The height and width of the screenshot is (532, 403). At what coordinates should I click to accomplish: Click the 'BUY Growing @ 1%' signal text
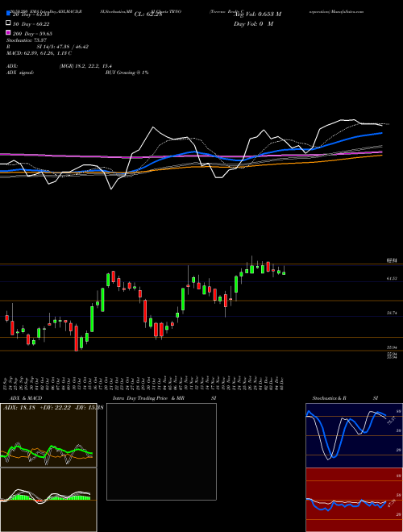click(127, 73)
